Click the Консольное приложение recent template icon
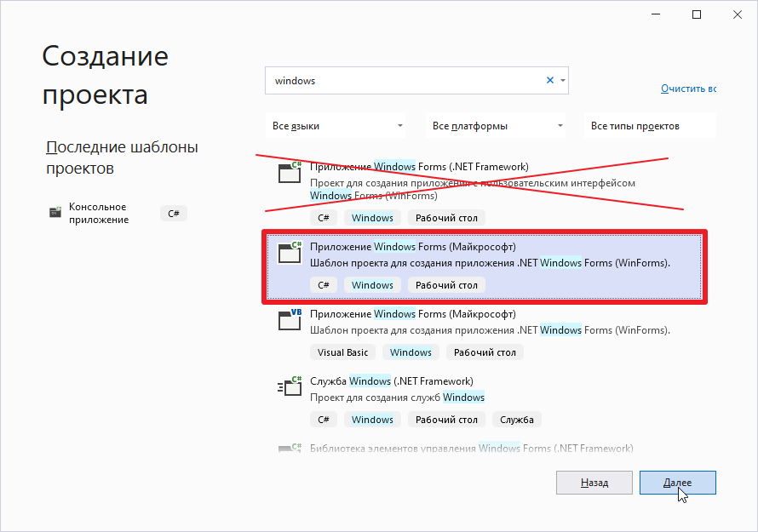Screen dimensions: 758x532 tap(55, 213)
